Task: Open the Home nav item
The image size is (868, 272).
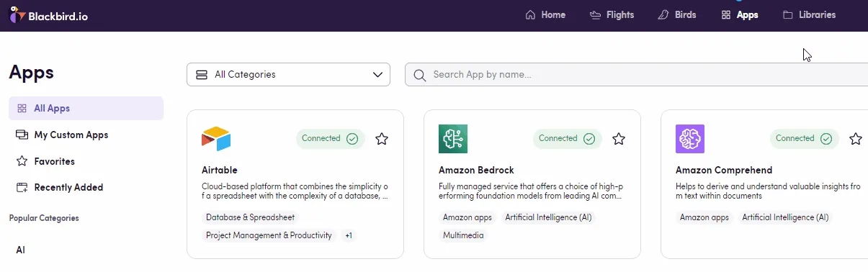Action: click(x=545, y=14)
